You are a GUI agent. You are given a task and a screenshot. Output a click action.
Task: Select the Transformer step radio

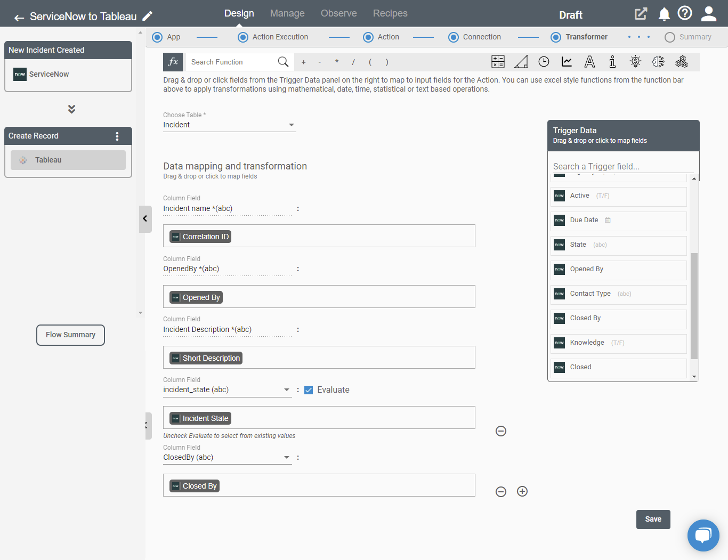[x=556, y=37]
